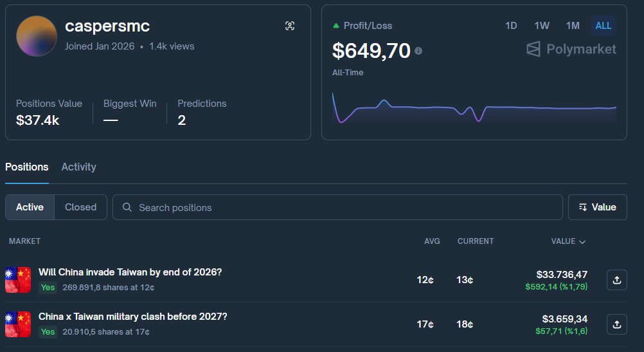Click the Biggest Win label
The width and height of the screenshot is (644, 352).
(x=130, y=104)
